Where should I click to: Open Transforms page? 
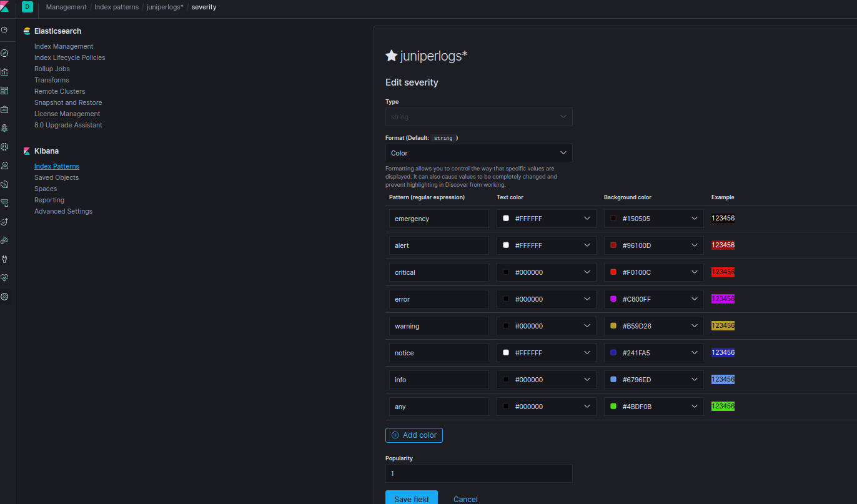[52, 80]
